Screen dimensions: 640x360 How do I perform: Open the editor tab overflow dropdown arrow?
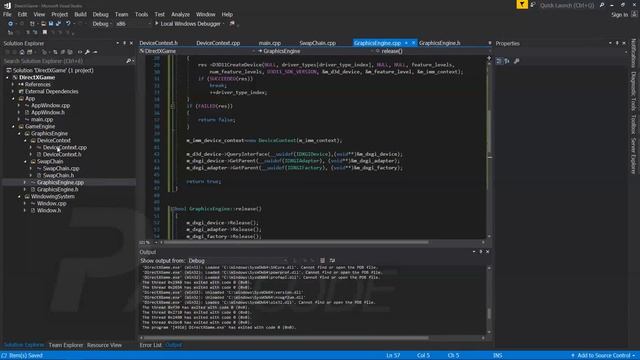[x=489, y=43]
